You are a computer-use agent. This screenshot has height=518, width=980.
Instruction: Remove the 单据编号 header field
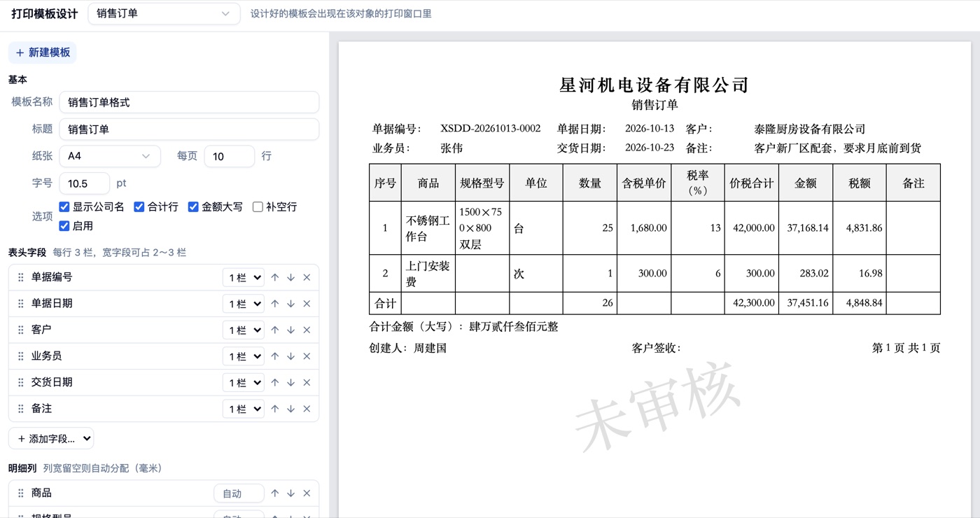tap(307, 278)
